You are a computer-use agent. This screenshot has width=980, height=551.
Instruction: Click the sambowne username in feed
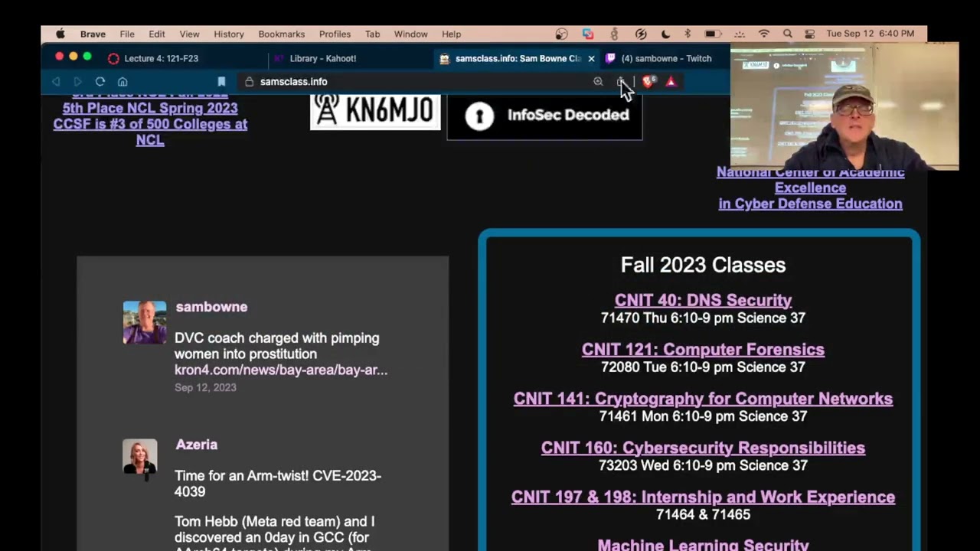211,307
